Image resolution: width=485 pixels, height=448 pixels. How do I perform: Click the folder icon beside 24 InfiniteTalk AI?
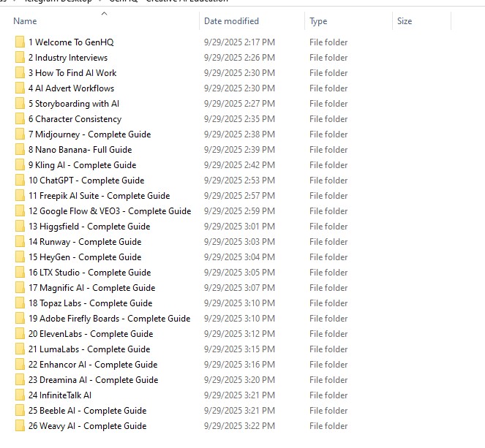[20, 395]
